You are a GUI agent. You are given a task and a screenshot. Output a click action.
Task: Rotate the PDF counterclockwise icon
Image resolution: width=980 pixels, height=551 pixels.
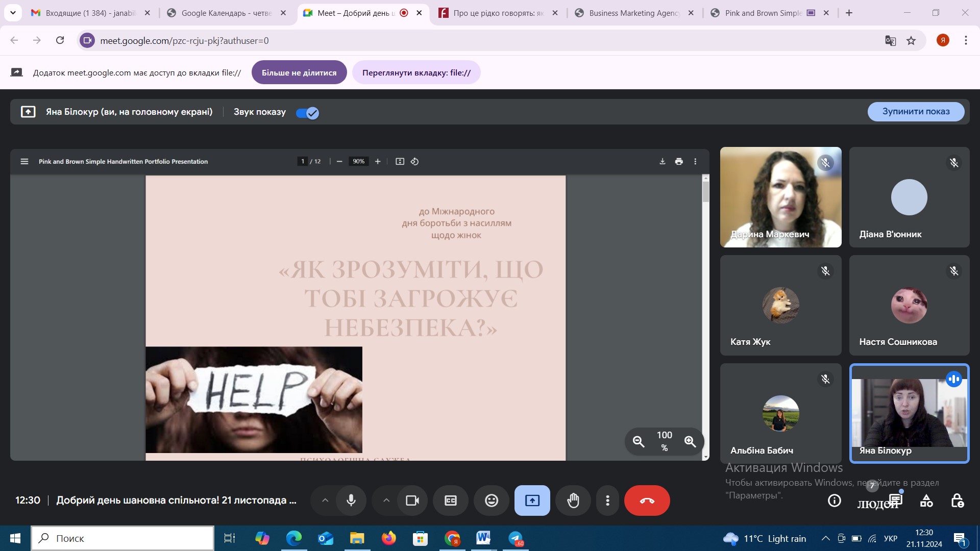click(x=414, y=161)
